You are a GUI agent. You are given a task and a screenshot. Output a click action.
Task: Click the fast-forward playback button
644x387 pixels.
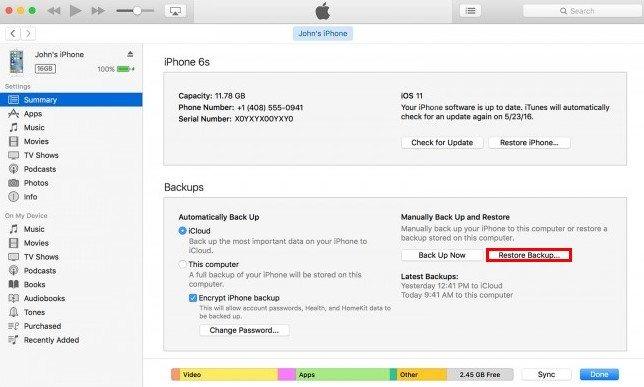98,11
